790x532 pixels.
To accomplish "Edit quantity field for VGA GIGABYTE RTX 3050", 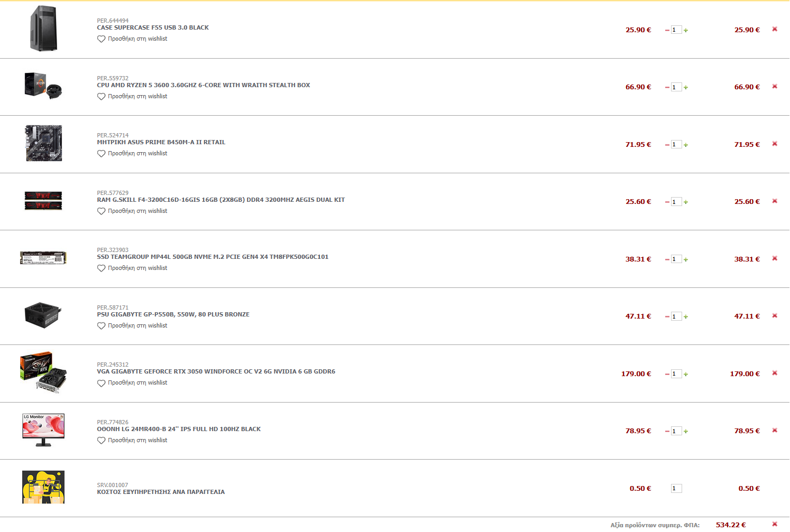I will [676, 374].
